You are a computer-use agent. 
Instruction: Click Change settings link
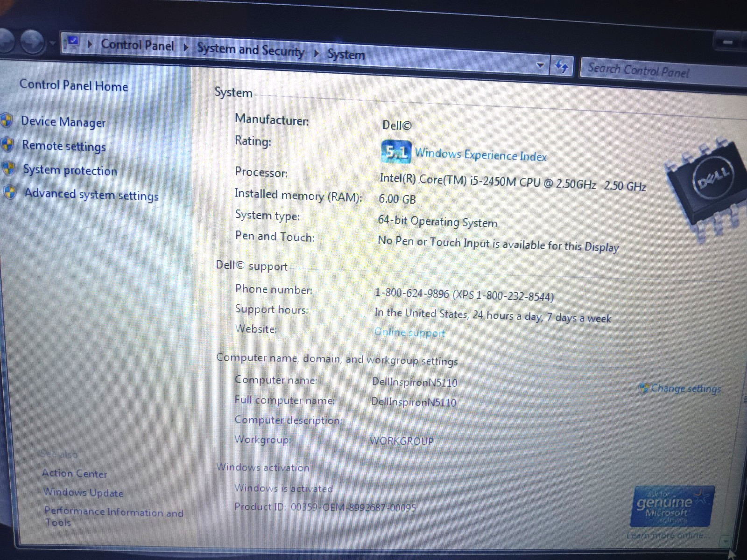[686, 388]
